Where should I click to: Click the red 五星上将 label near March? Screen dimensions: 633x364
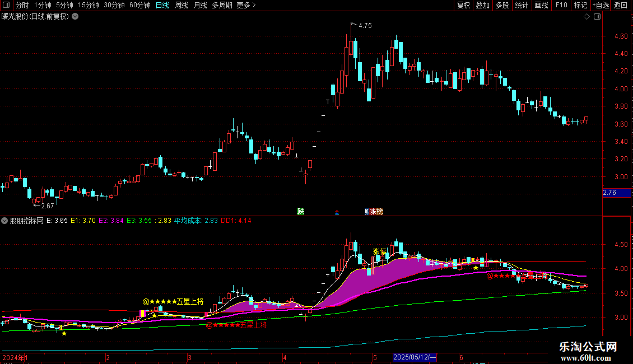coord(236,325)
